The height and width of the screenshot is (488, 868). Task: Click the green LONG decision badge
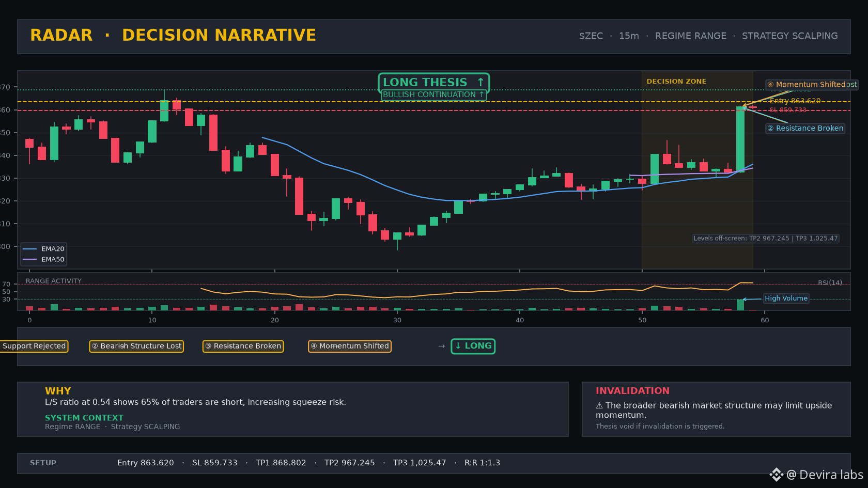coord(473,346)
